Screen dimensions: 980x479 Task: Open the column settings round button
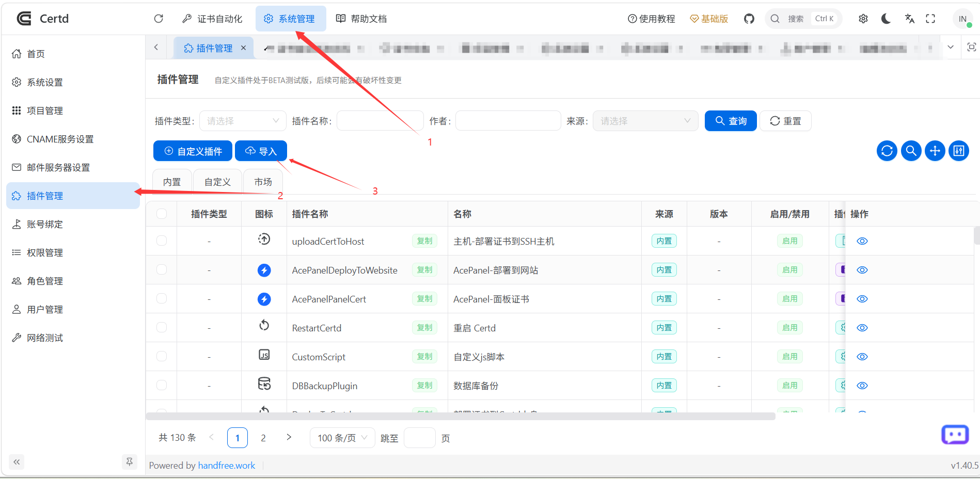[x=959, y=151]
